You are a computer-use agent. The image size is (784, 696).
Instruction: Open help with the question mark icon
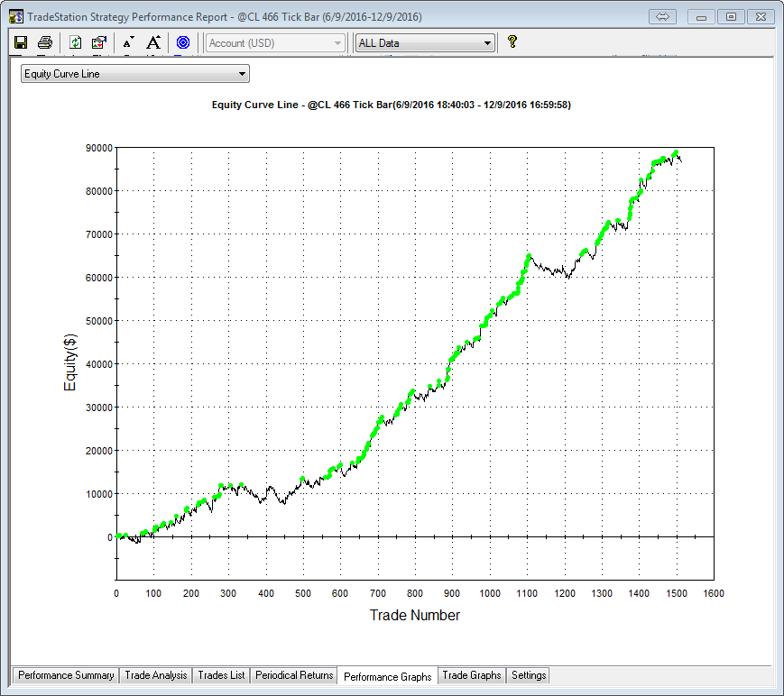(x=512, y=41)
